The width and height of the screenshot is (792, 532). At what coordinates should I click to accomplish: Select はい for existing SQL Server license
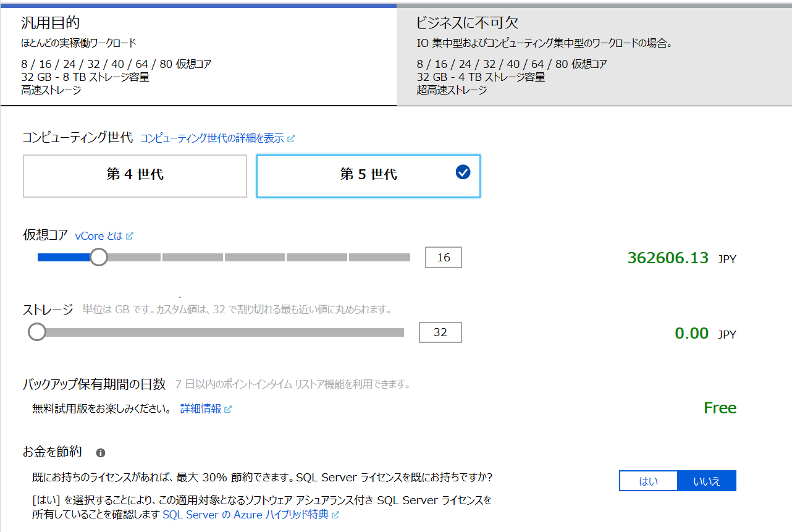click(x=649, y=481)
